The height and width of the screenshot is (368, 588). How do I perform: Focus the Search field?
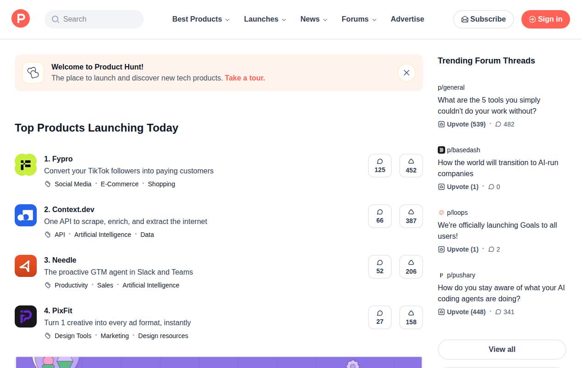[x=94, y=19]
